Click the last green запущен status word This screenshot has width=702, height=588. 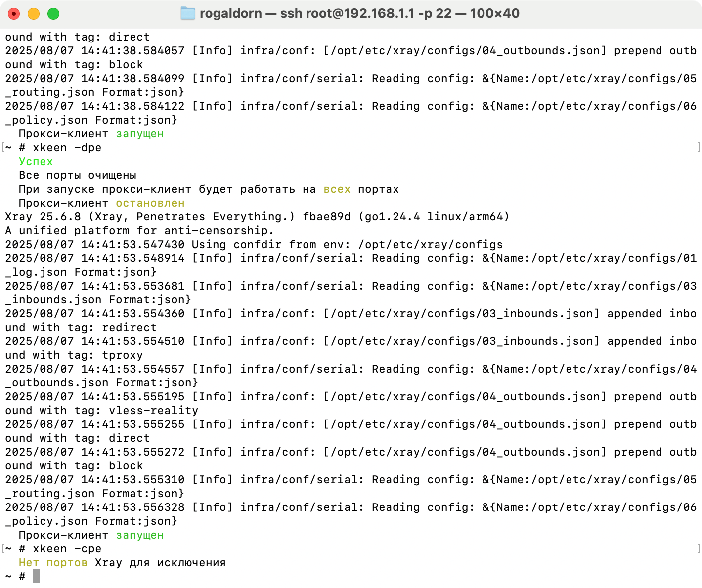click(140, 535)
